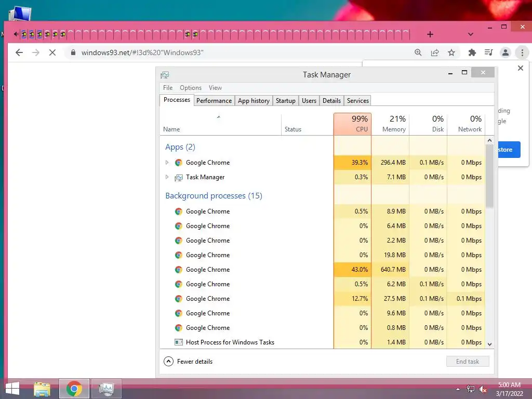Open Task Manager Options menu
532x399 pixels.
191,88
